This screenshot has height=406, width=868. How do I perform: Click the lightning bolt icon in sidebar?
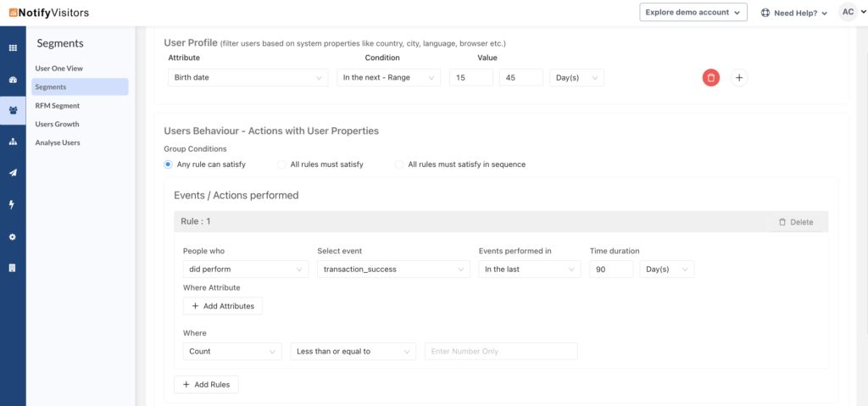pyautogui.click(x=13, y=204)
